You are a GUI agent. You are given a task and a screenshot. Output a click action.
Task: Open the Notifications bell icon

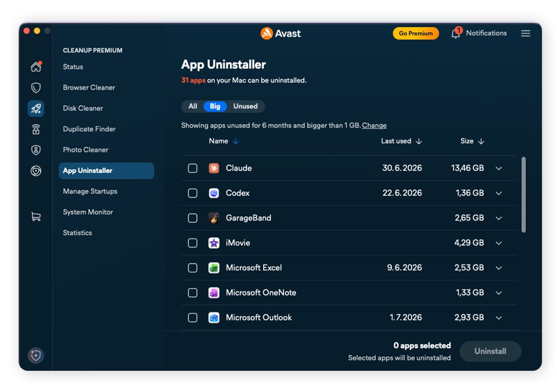click(456, 34)
